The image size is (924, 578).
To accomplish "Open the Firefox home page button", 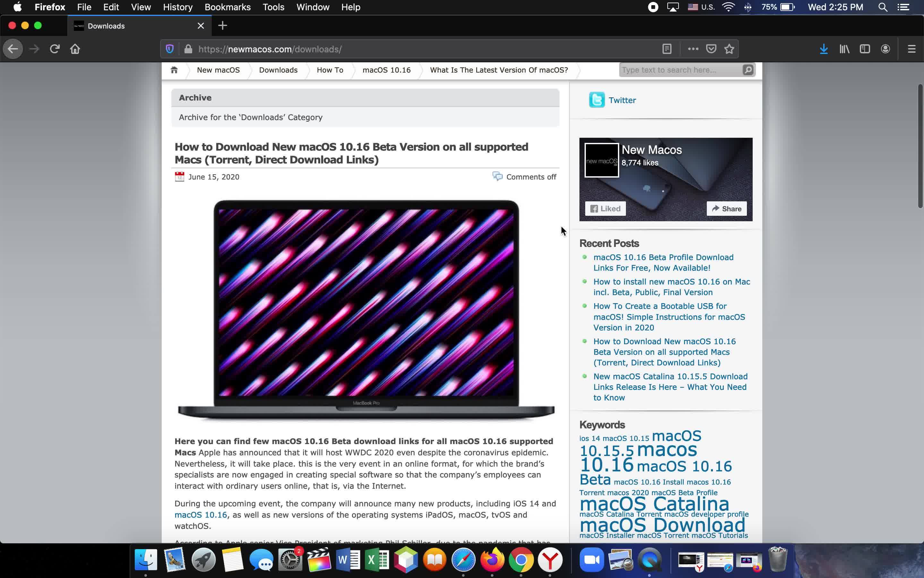I will click(x=75, y=49).
